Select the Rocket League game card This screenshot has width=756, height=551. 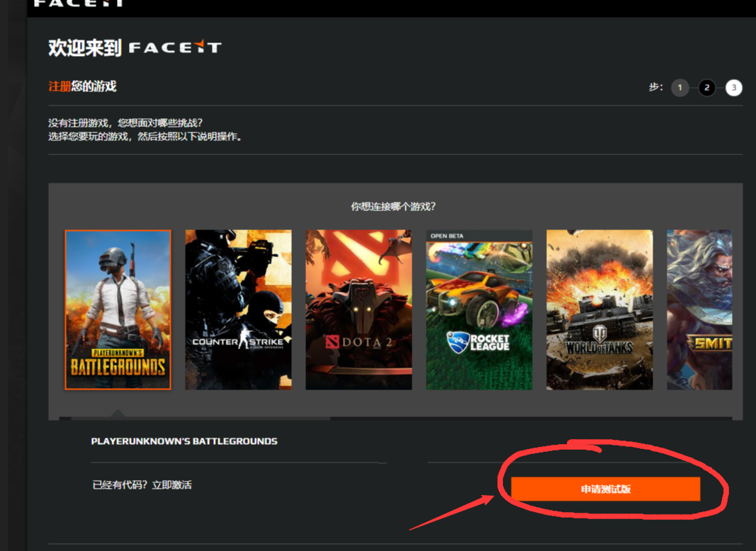coord(479,309)
